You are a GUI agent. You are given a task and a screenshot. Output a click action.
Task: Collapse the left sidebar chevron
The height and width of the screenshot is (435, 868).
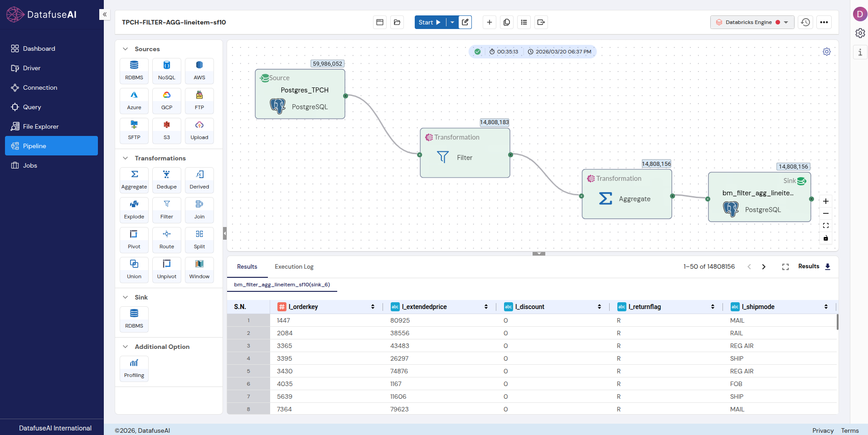(x=105, y=14)
